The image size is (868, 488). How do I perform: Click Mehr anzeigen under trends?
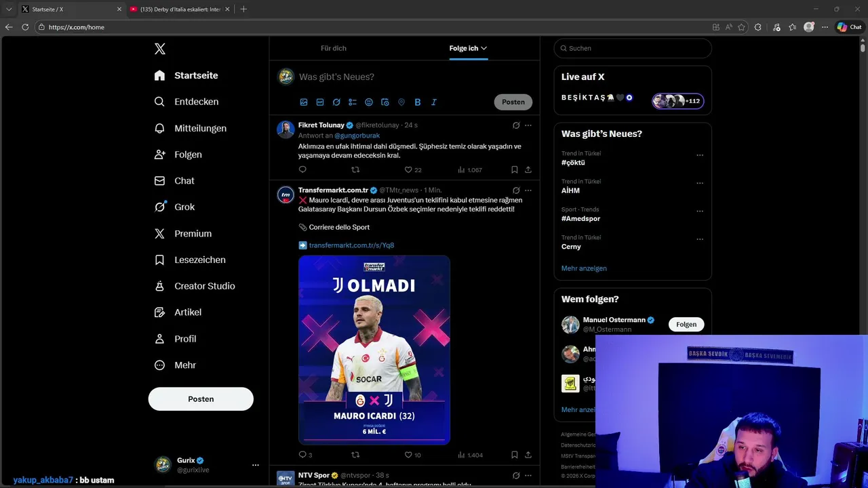[584, 268]
